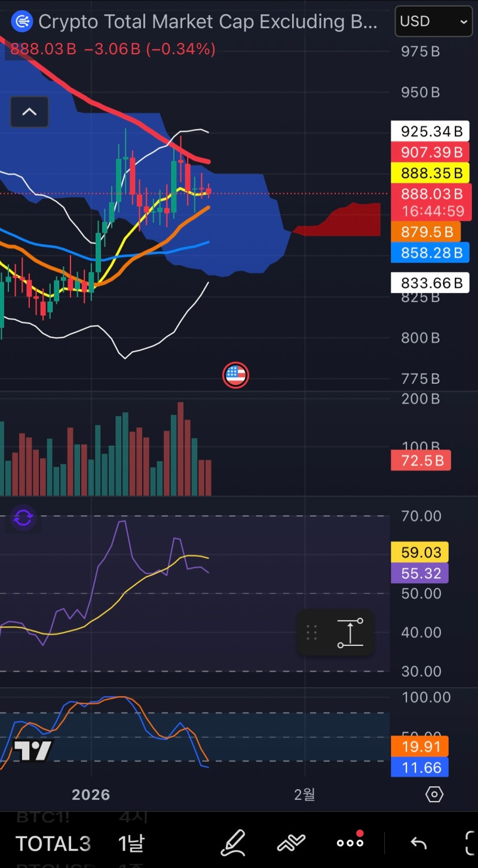This screenshot has width=478, height=868.
Task: Click the floating toolbar drag handle dots
Action: (x=311, y=633)
